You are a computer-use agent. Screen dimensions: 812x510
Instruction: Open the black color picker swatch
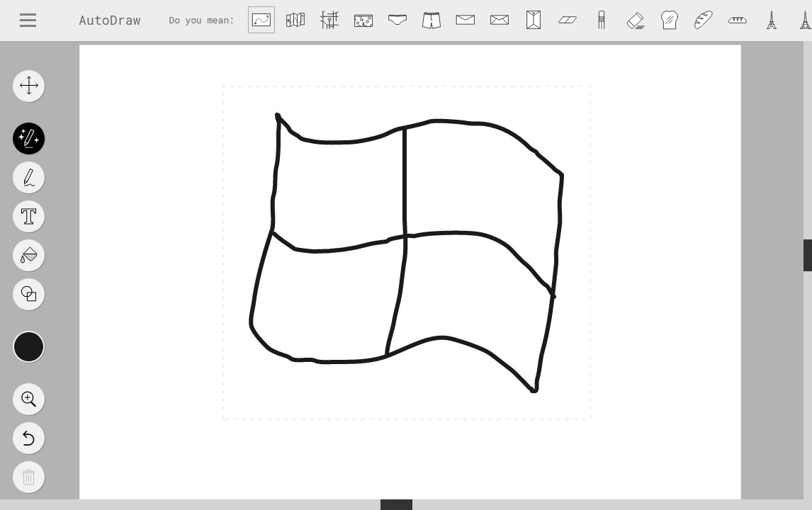[28, 347]
